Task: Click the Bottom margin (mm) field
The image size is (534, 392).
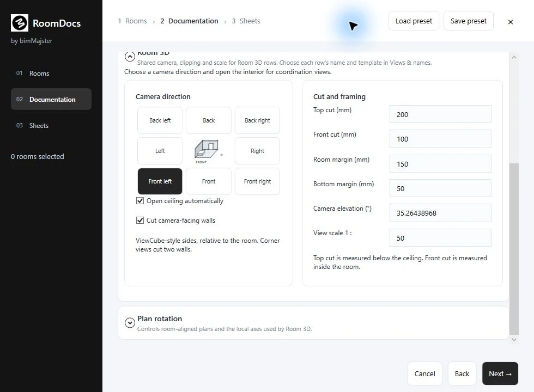Action: tap(440, 188)
